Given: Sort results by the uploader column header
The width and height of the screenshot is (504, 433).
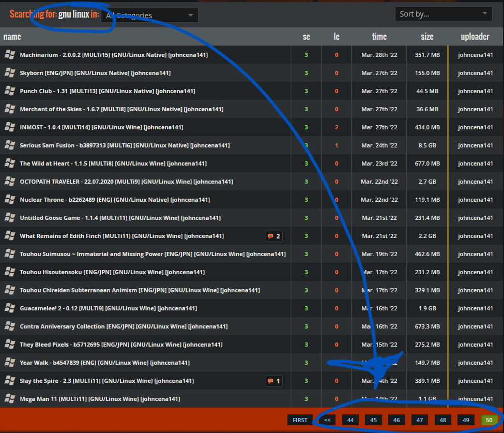Looking at the screenshot, I should 475,37.
